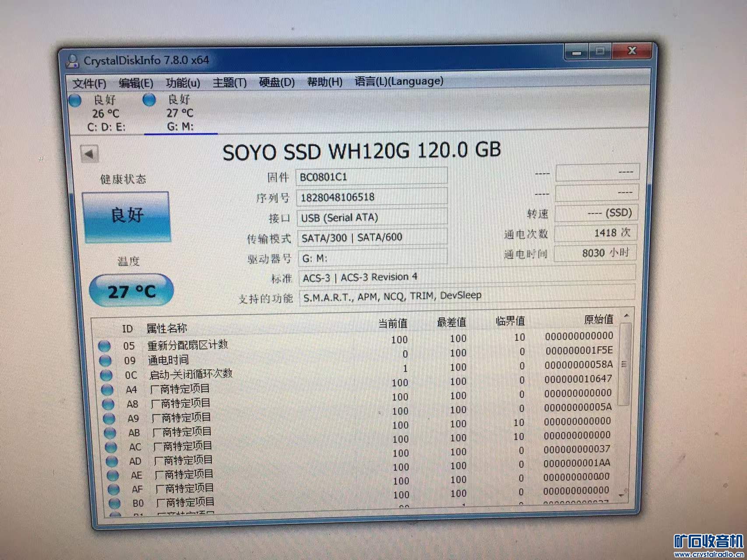Click the previous disk arrow button
The width and height of the screenshot is (747, 560).
point(89,154)
